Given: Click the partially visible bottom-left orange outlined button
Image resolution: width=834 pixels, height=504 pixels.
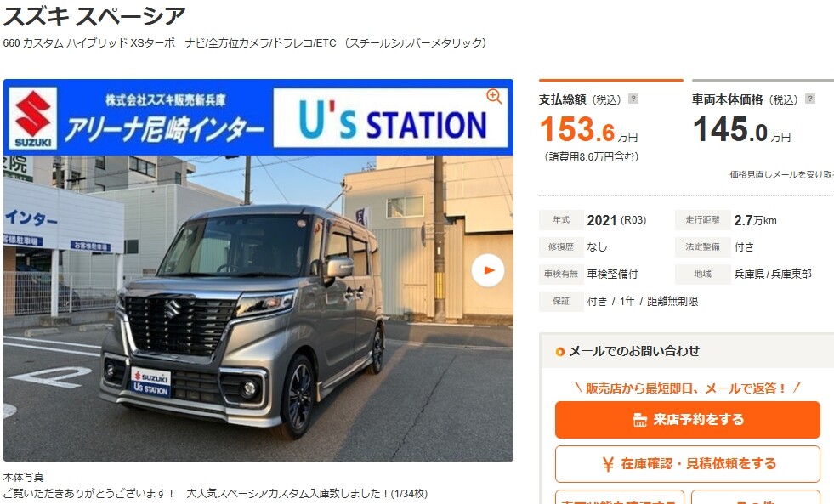Looking at the screenshot, I should pos(620,497).
